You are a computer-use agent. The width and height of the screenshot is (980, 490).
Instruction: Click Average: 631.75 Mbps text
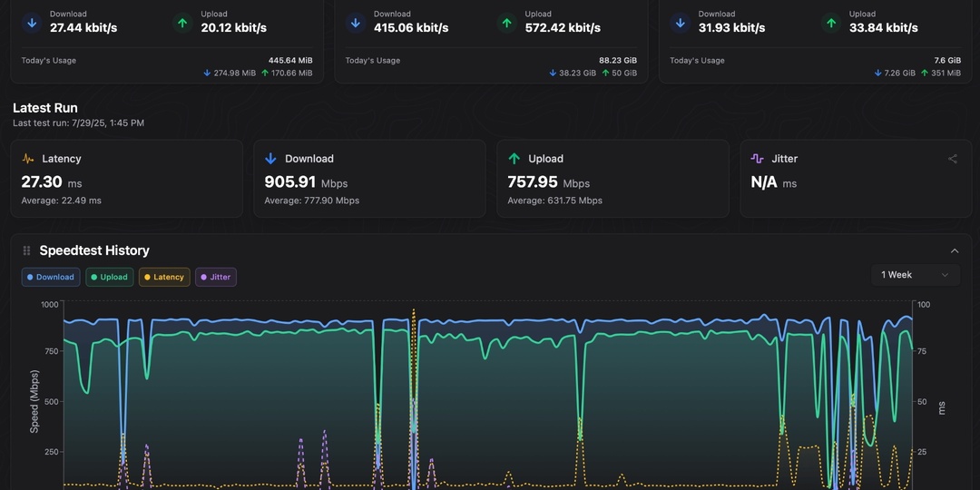click(x=555, y=201)
